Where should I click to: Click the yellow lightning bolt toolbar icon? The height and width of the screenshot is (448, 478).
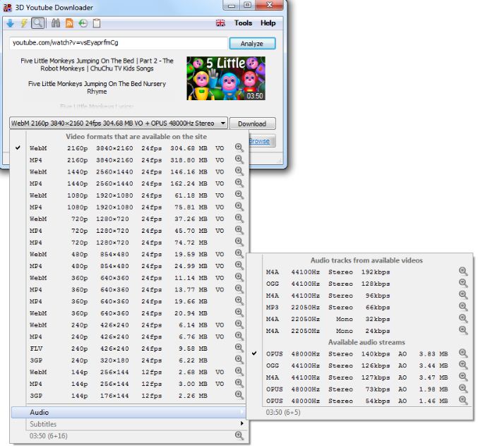(x=23, y=23)
